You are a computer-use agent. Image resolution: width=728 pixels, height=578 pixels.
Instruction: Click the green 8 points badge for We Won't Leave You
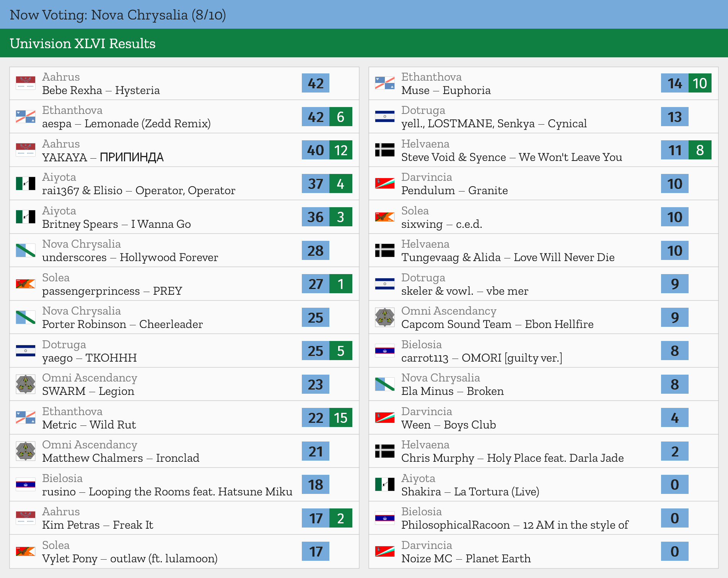pos(700,150)
